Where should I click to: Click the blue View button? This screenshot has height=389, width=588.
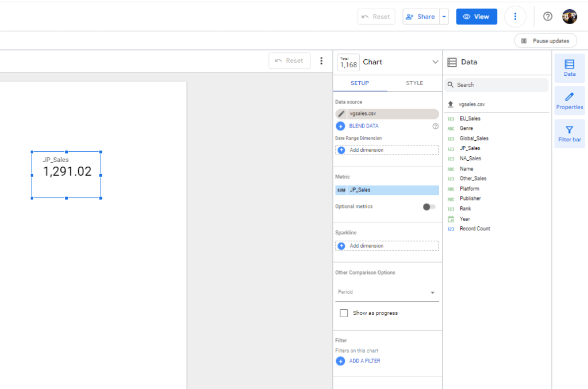(x=476, y=17)
